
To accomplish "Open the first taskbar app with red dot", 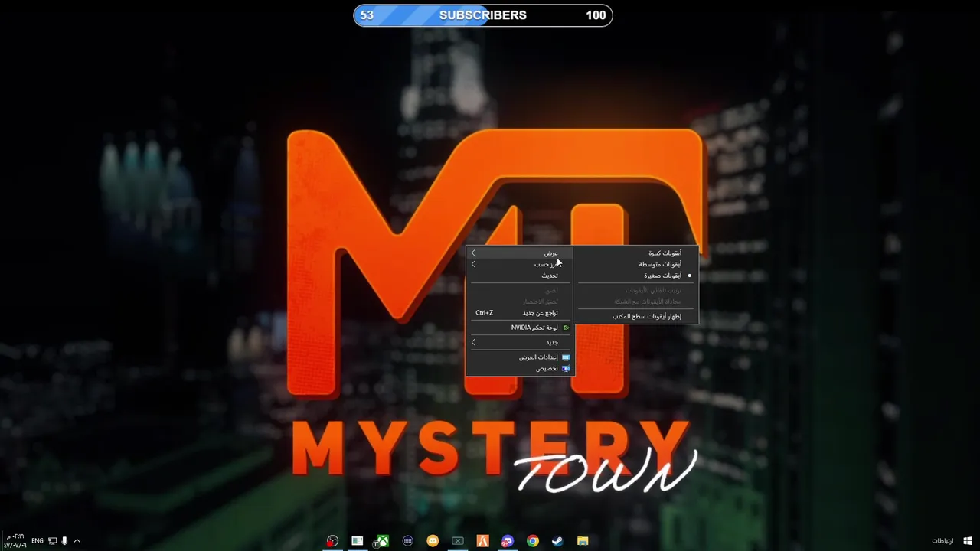I will tap(332, 541).
